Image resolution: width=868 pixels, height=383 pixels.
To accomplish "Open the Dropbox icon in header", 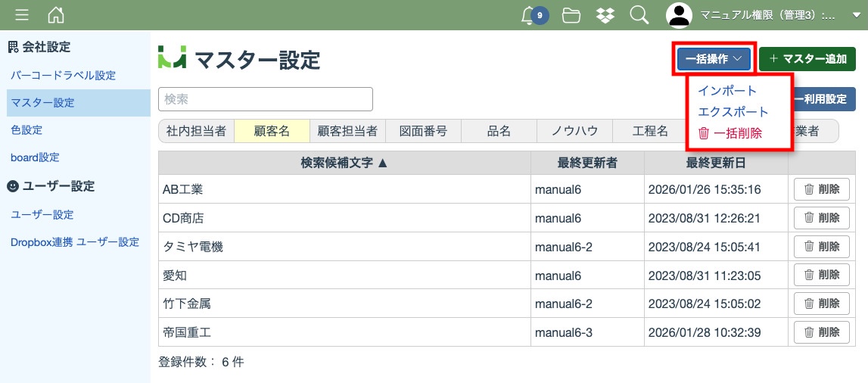I will (605, 15).
